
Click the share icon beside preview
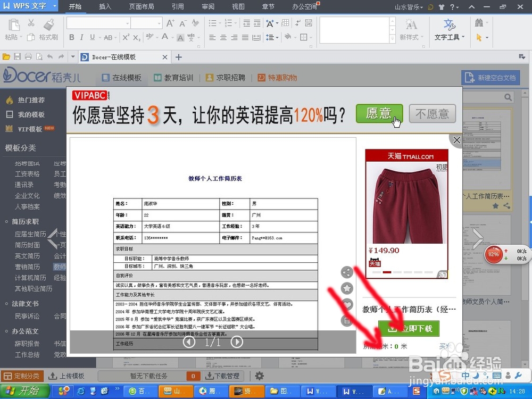(347, 272)
